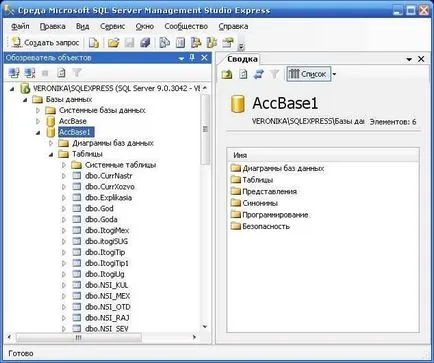Click the scroll right arrow in Object Explorer

click(194, 337)
